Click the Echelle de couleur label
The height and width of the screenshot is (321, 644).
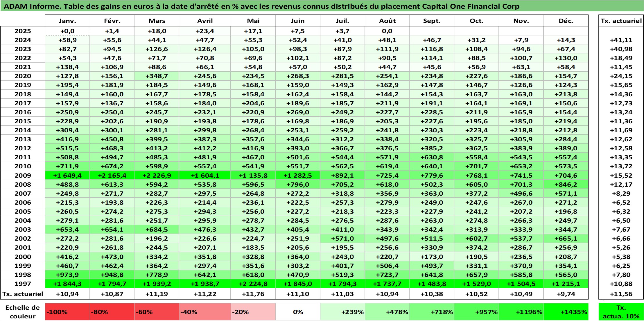(23, 312)
